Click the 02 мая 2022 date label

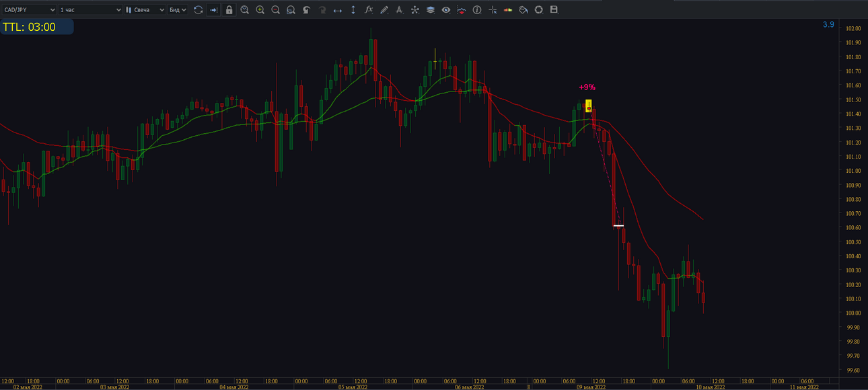[29, 387]
